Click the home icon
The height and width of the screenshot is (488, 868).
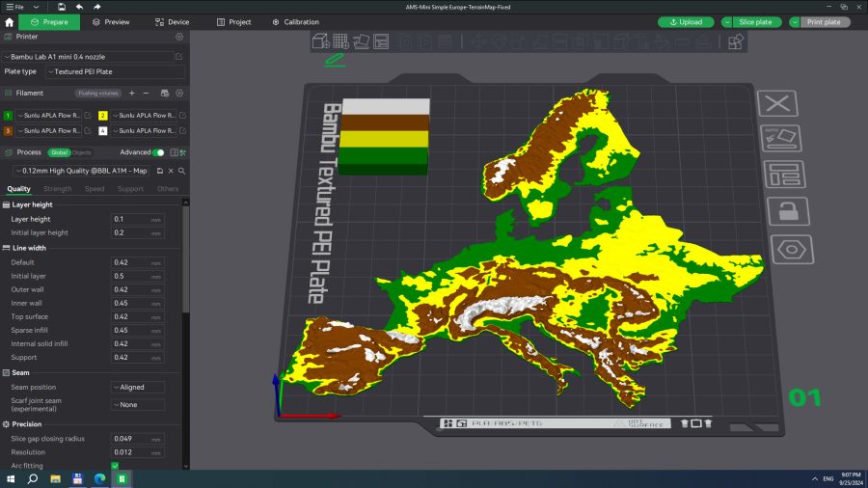(9, 22)
